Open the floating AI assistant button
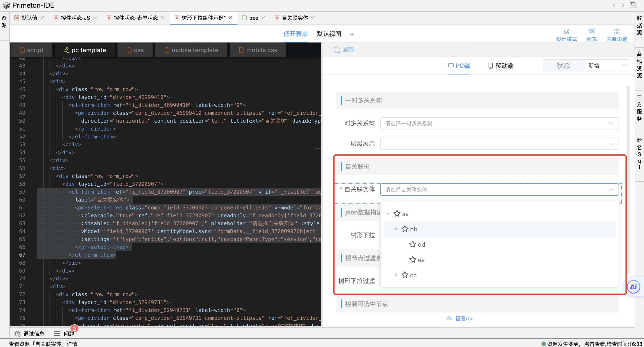Viewport: 644px width, 347px height. (x=633, y=287)
